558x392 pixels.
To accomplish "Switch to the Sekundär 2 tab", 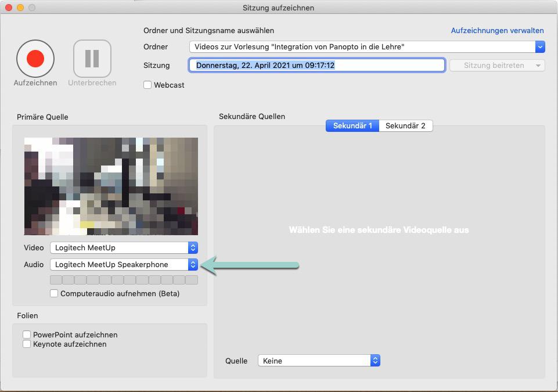I will click(x=405, y=125).
